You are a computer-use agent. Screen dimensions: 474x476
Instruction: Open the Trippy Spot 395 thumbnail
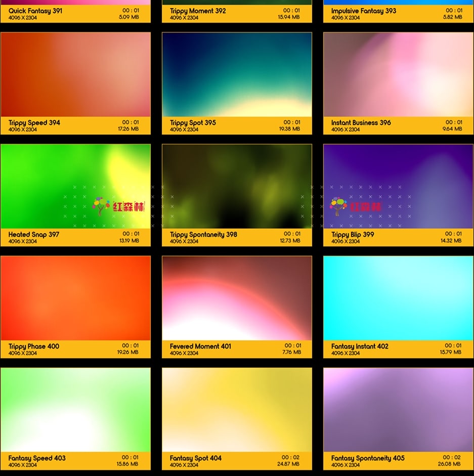tap(237, 74)
